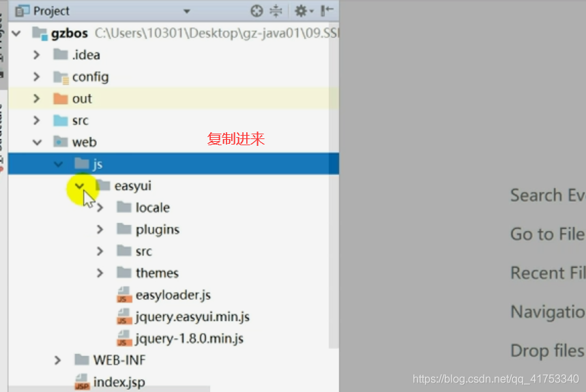Expand the .idea folder
Viewport: 586px width, 392px height.
click(x=36, y=55)
